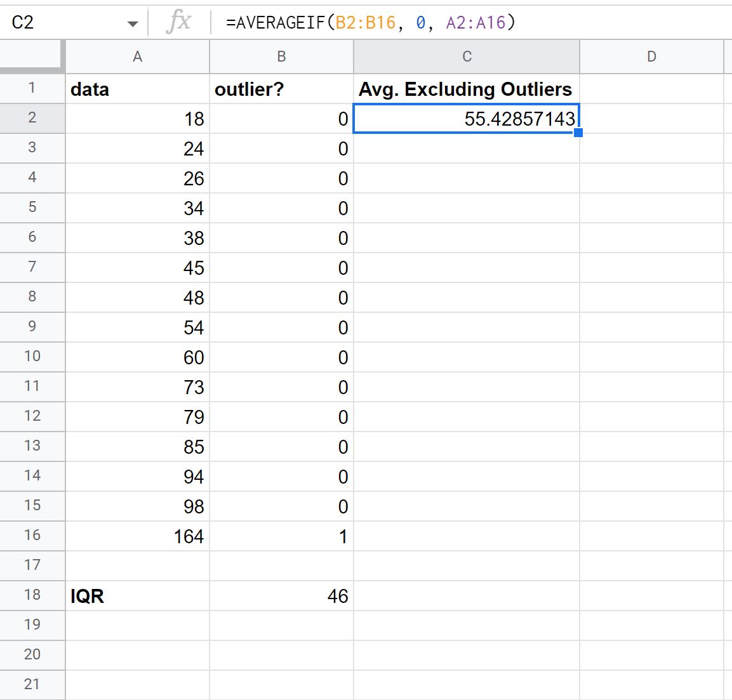Select column B header
This screenshot has height=700, width=732.
click(281, 56)
